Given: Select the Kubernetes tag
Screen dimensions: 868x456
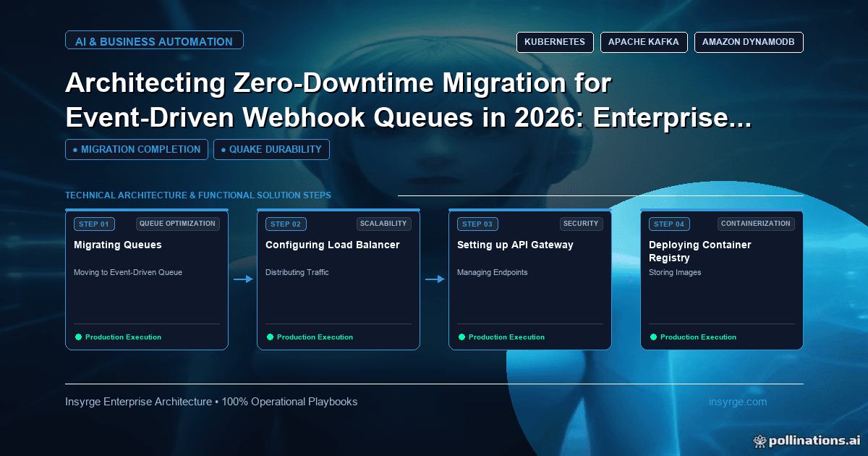Looking at the screenshot, I should 556,42.
